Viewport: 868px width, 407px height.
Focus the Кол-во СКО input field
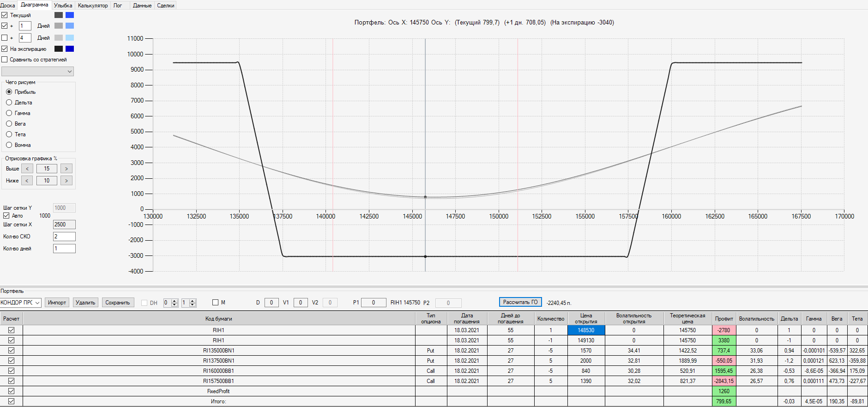click(x=64, y=237)
